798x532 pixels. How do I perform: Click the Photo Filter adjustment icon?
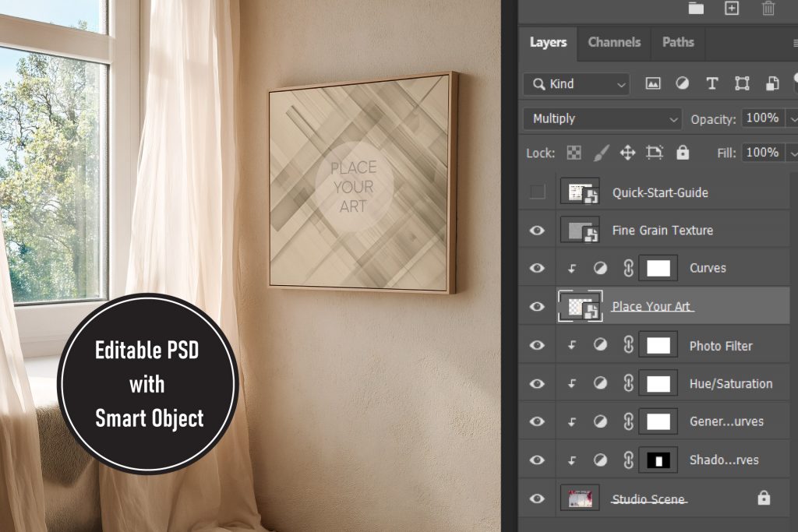601,345
